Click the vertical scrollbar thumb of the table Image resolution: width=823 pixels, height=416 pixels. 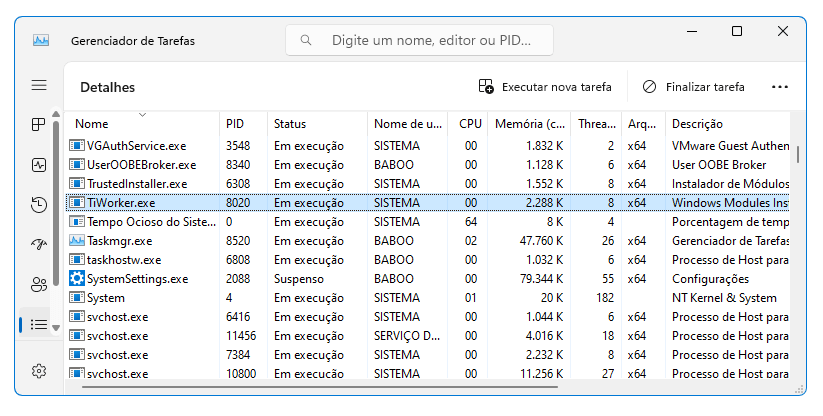[x=798, y=154]
